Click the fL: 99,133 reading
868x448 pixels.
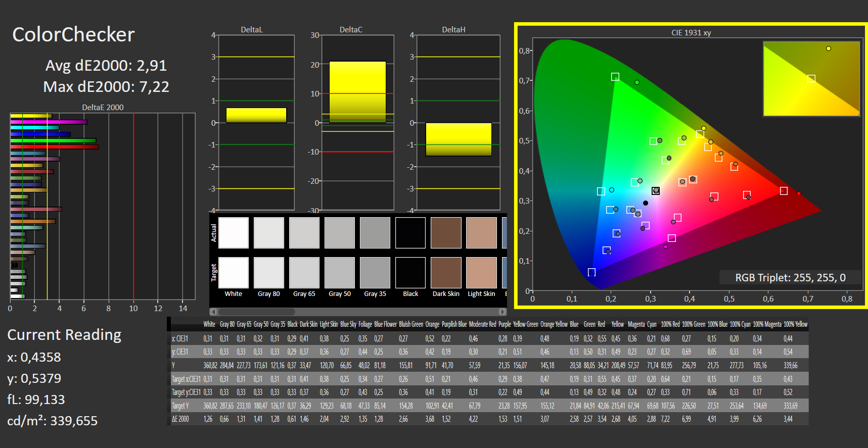[x=36, y=400]
